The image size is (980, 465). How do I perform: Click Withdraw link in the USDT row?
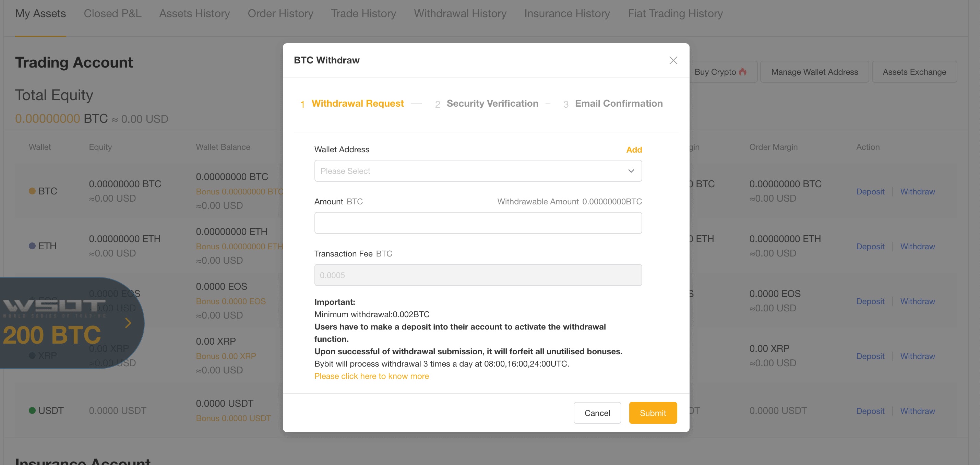coord(917,411)
